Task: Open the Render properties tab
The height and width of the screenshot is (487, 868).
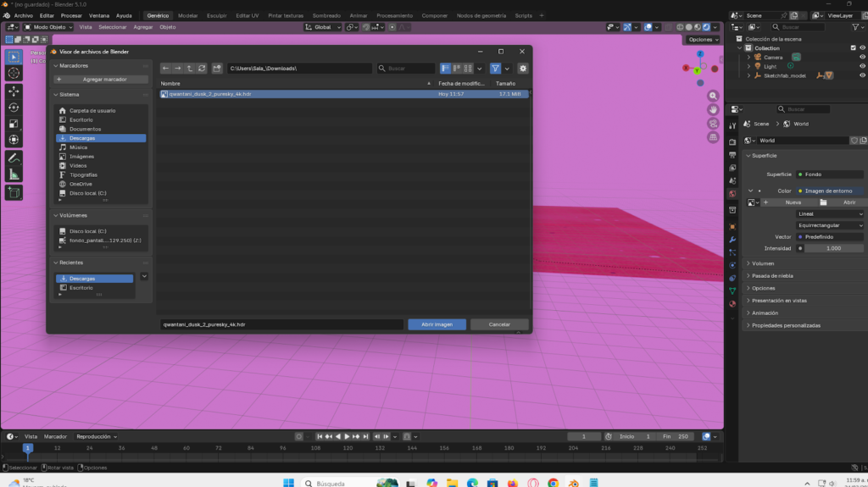Action: (x=732, y=142)
